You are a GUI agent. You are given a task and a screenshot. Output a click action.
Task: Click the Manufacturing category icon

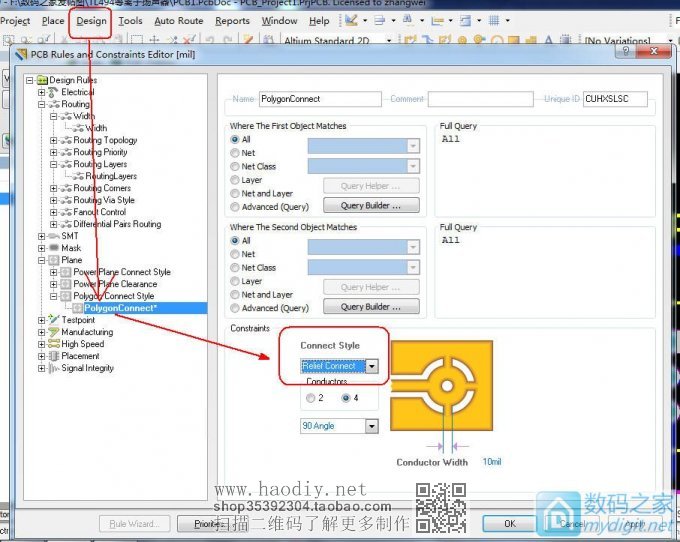click(x=54, y=332)
